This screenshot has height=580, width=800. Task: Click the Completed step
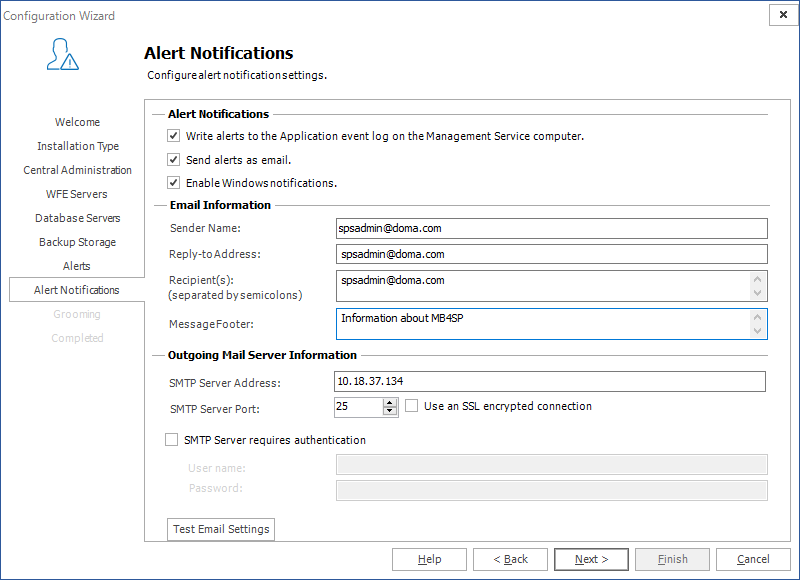point(77,338)
